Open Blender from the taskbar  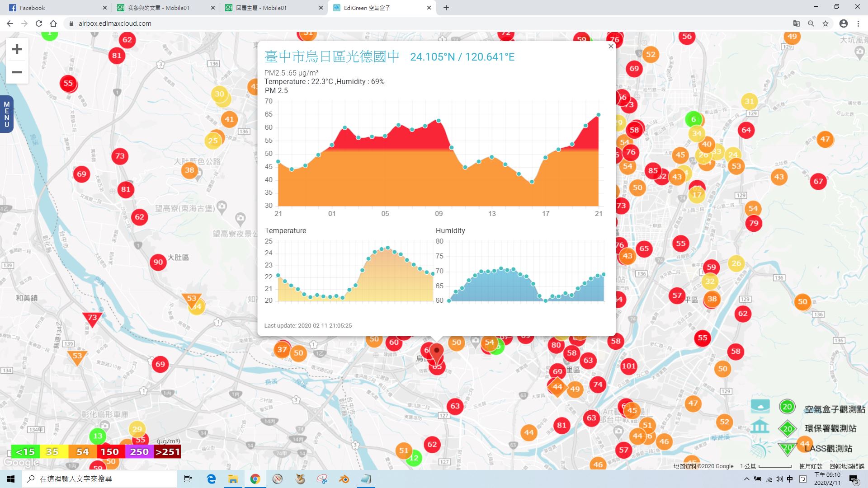click(x=344, y=479)
